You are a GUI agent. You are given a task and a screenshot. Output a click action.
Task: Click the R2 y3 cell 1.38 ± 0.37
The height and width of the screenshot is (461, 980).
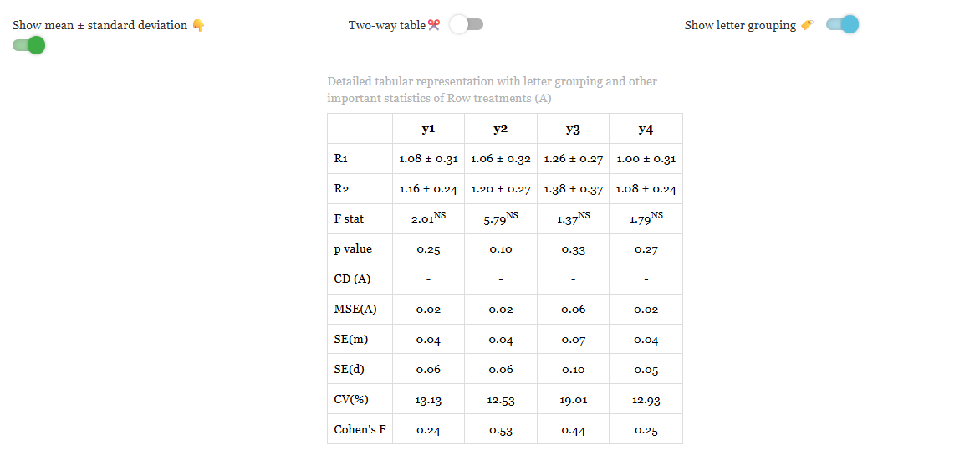tap(573, 189)
